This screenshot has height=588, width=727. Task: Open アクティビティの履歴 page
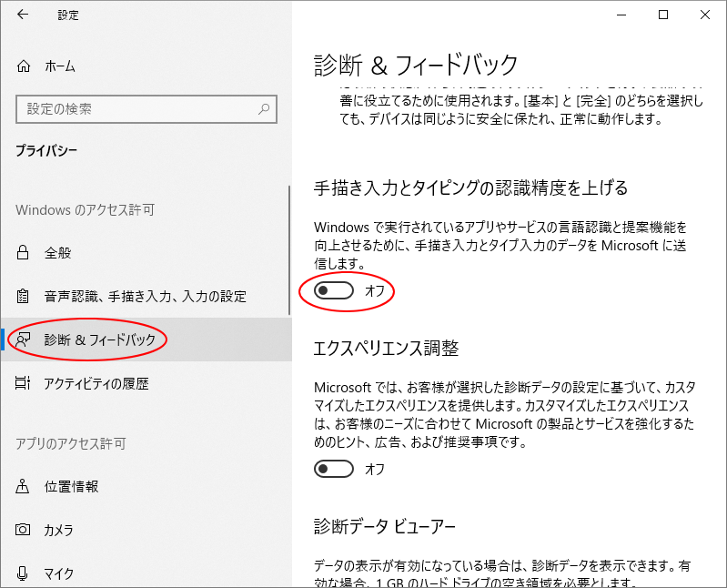pyautogui.click(x=146, y=383)
